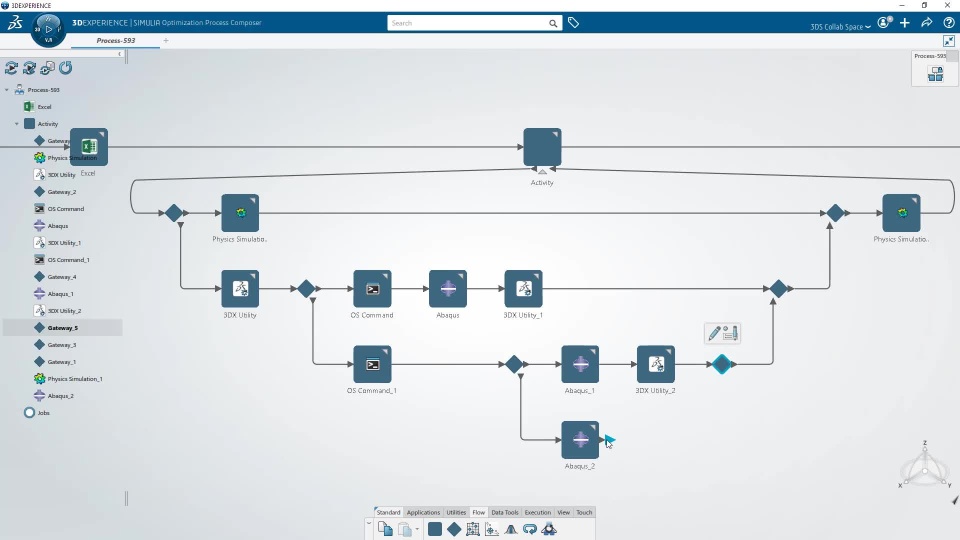Click first run icon above process tree
This screenshot has width=960, height=540.
tap(11, 68)
